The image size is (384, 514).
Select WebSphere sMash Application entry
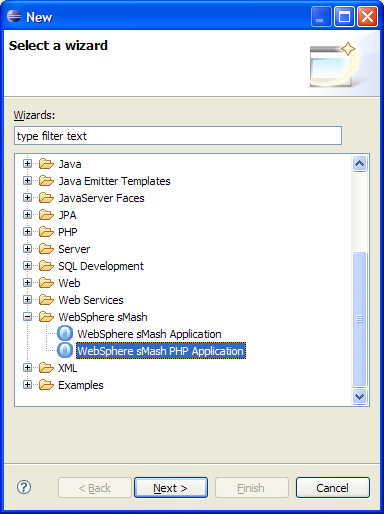pos(149,334)
